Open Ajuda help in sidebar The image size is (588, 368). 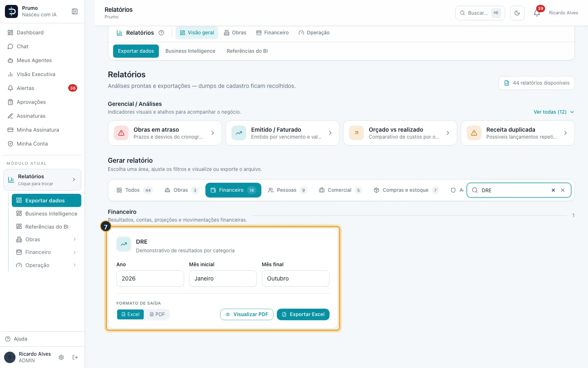(x=42, y=339)
